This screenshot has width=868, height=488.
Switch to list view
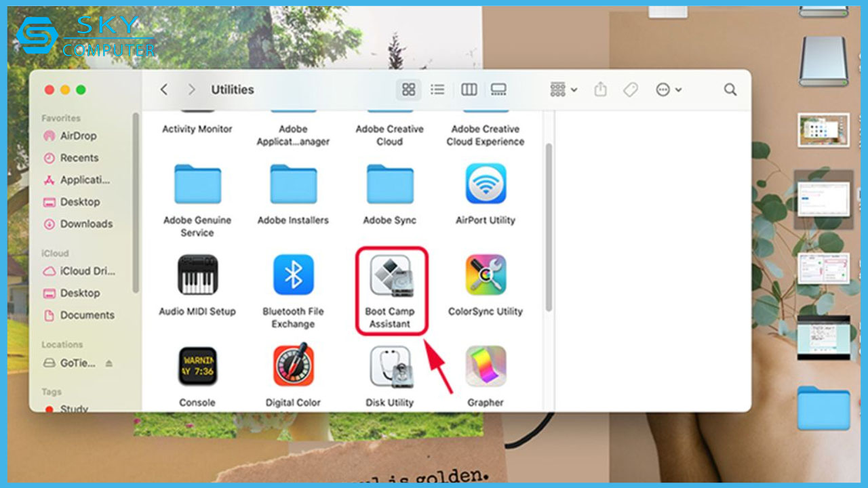click(437, 89)
